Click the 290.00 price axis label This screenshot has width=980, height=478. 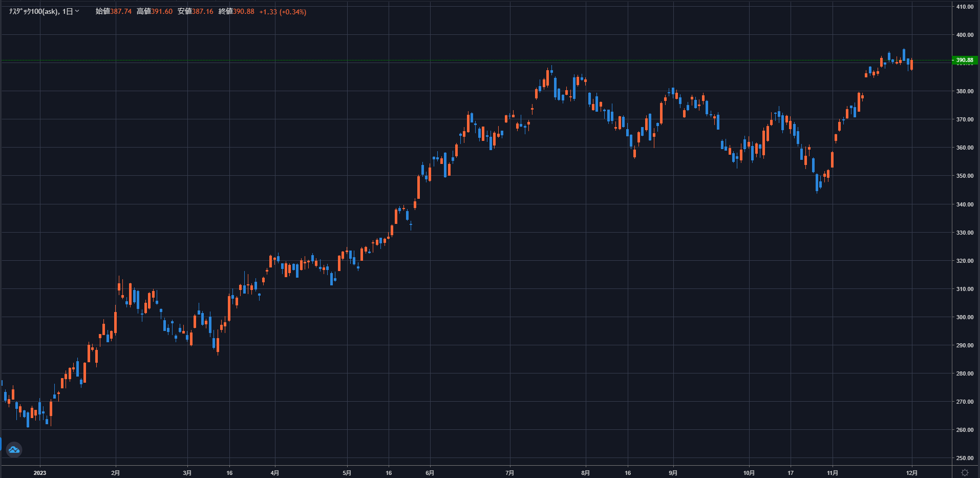point(965,345)
